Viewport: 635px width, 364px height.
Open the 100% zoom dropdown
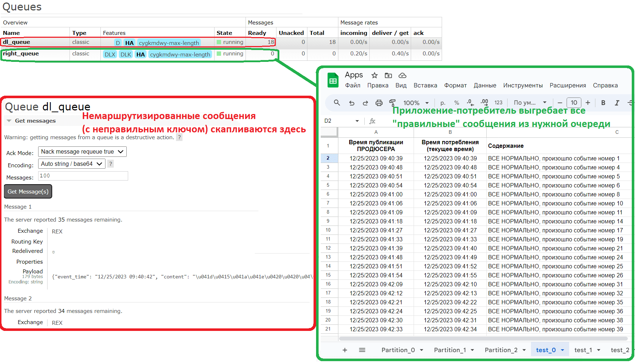click(416, 103)
